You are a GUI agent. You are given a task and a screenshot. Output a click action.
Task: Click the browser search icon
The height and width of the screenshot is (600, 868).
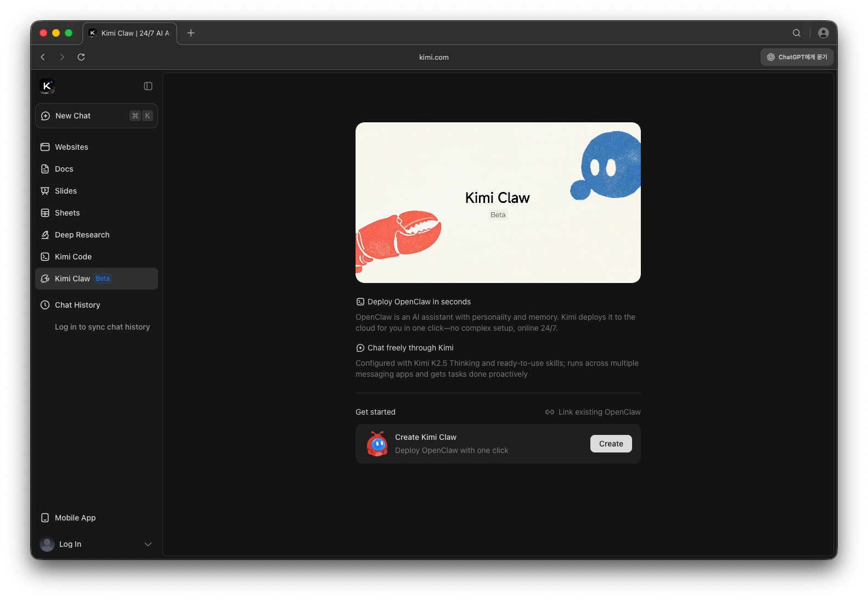pos(797,33)
